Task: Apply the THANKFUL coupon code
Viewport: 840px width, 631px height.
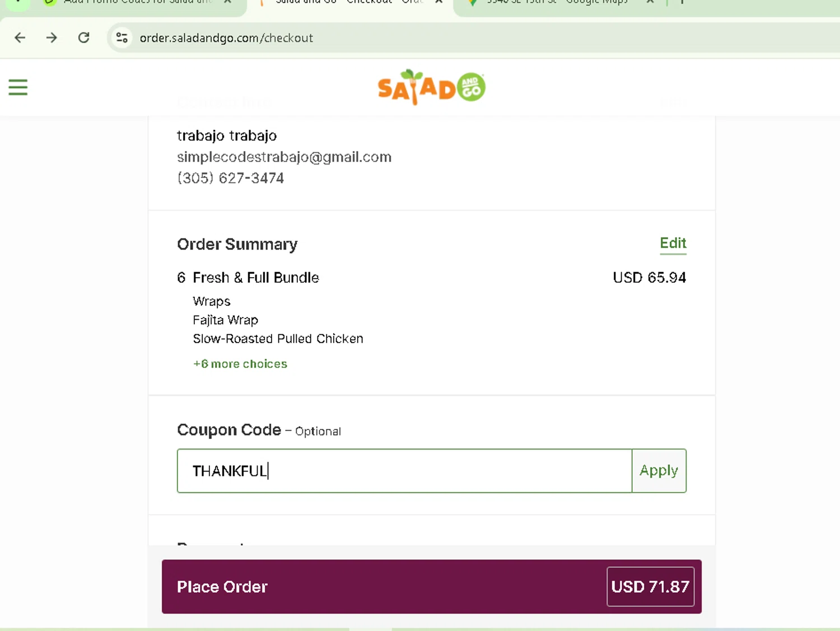Action: point(659,471)
